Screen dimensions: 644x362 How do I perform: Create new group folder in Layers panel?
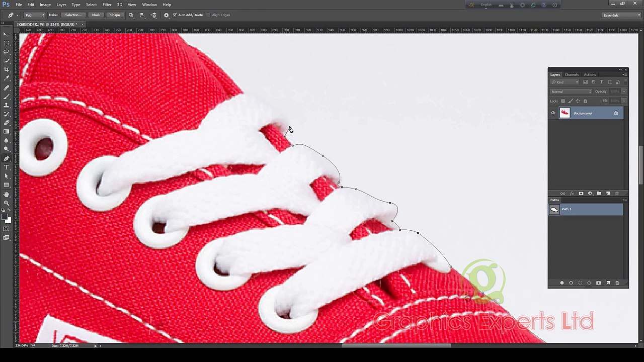[x=599, y=193]
